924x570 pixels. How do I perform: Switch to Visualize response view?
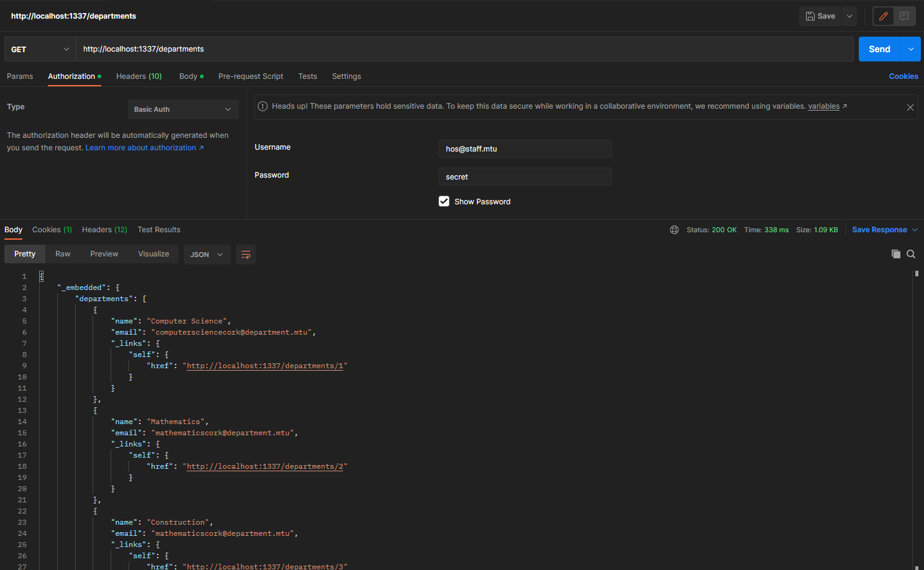coord(153,254)
